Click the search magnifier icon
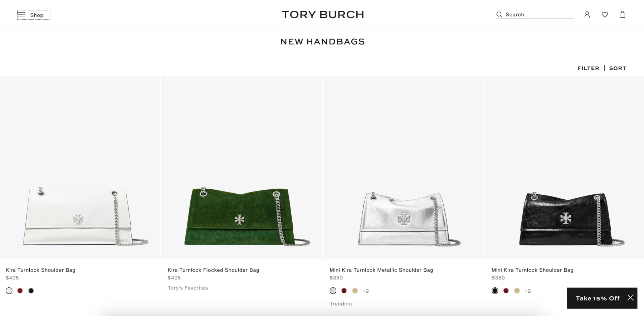This screenshot has width=644, height=316. [499, 14]
